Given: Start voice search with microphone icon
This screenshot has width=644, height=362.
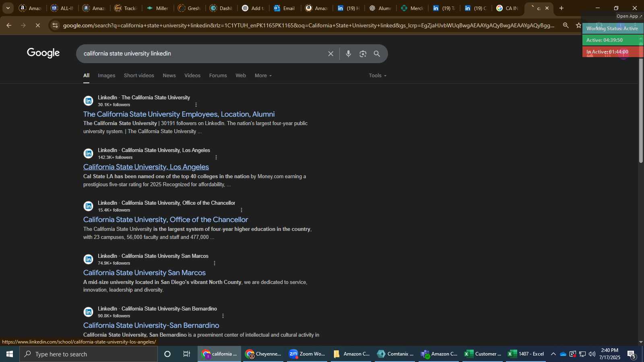Looking at the screenshot, I should [349, 53].
